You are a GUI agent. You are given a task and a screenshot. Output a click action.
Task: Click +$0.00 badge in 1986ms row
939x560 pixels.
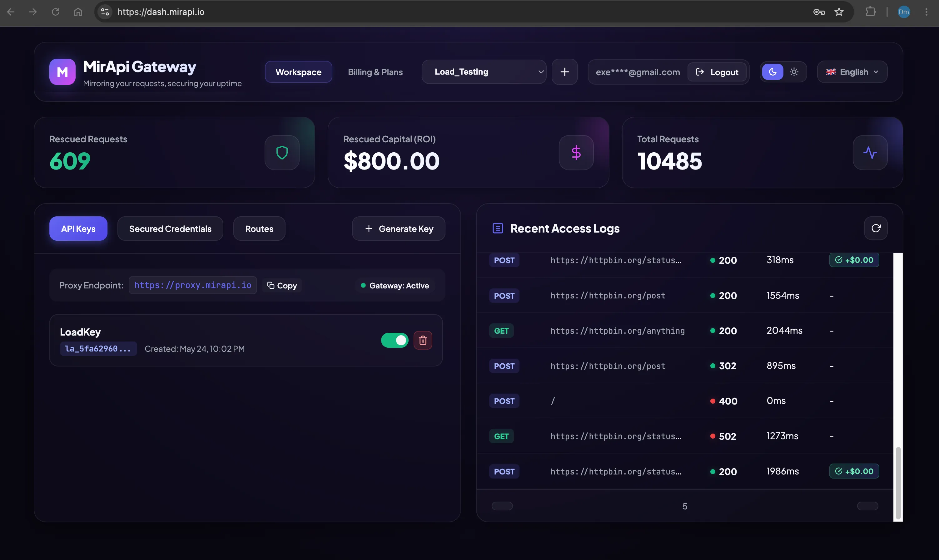tap(854, 471)
